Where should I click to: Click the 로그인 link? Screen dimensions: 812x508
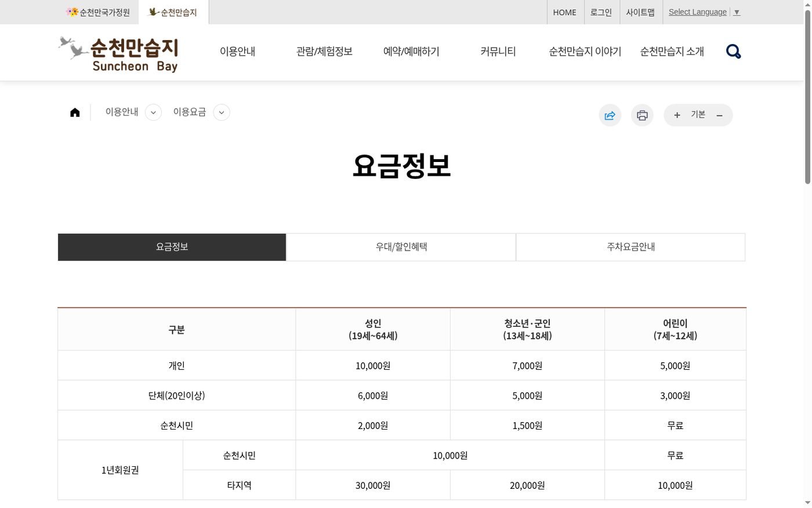[x=601, y=12]
